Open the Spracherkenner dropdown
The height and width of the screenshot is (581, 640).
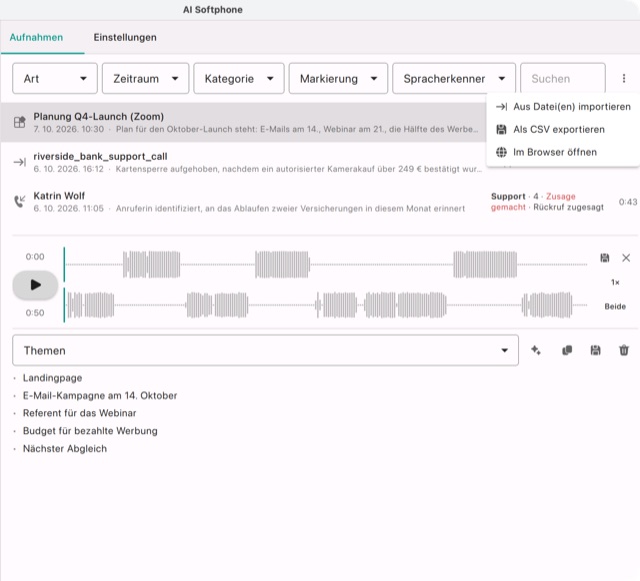454,78
